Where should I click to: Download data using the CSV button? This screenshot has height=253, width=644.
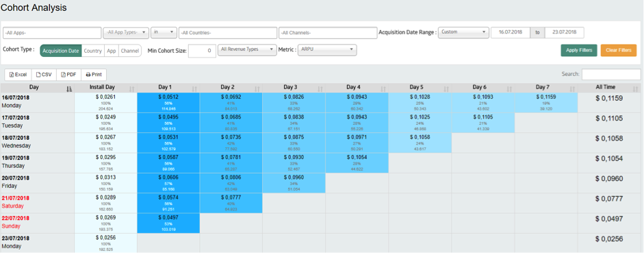coord(44,75)
